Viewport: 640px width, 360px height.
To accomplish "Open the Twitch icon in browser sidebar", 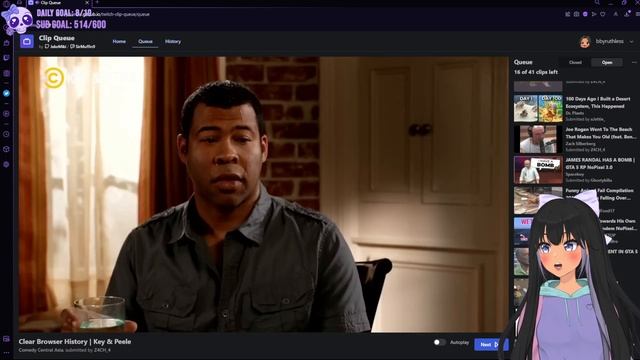I will (x=6, y=58).
